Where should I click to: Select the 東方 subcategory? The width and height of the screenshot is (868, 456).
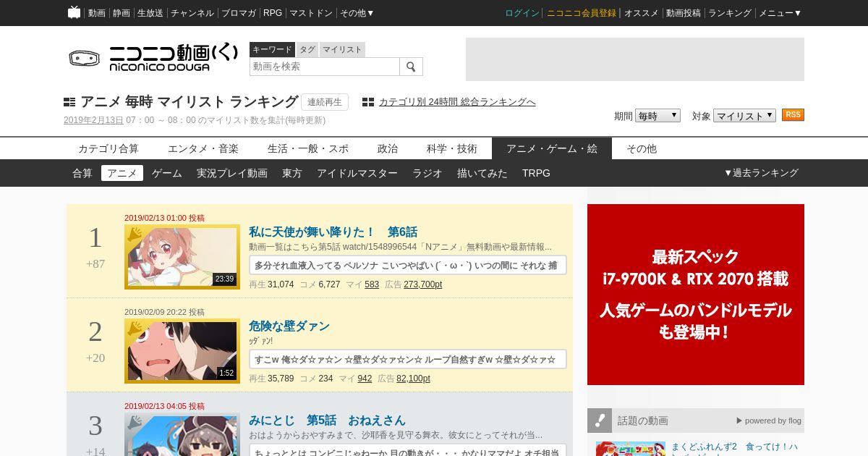pos(292,173)
